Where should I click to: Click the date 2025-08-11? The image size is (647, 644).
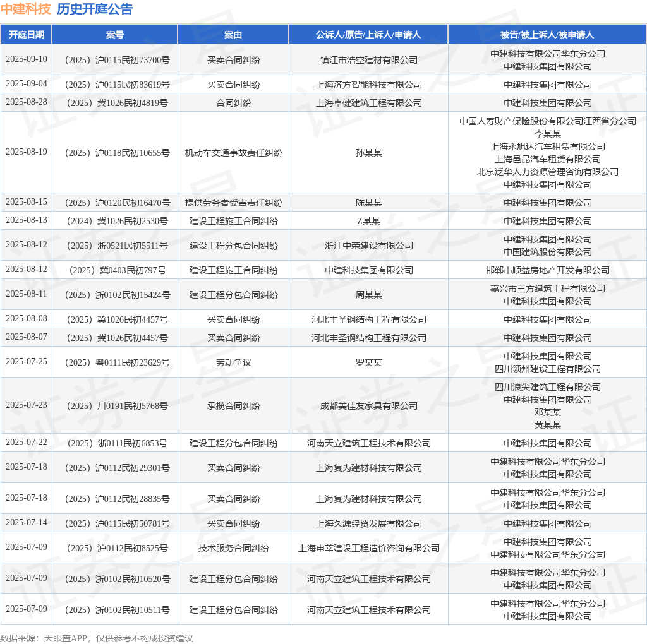pos(27,294)
